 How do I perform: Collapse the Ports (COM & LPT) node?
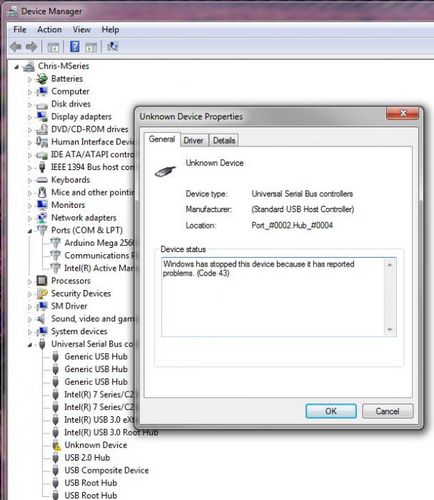tap(30, 231)
